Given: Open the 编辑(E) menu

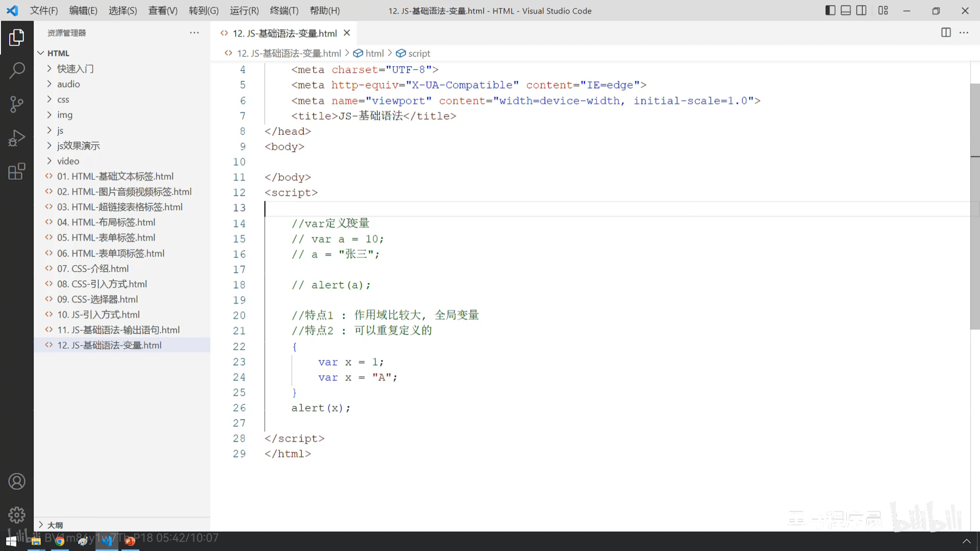Looking at the screenshot, I should (83, 11).
